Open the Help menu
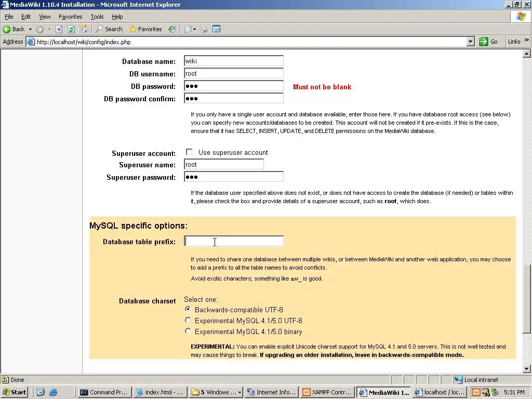 [117, 17]
